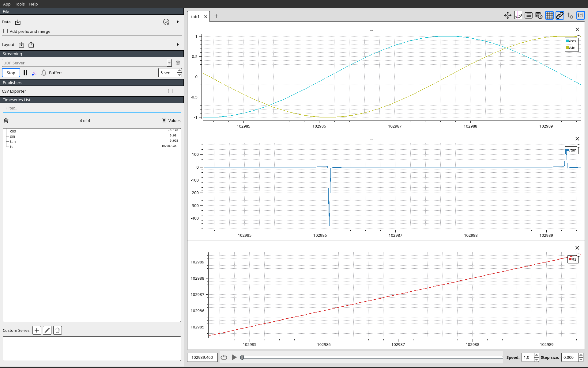Click the zoom-out arrows icon
The height and width of the screenshot is (368, 588).
pyautogui.click(x=508, y=15)
